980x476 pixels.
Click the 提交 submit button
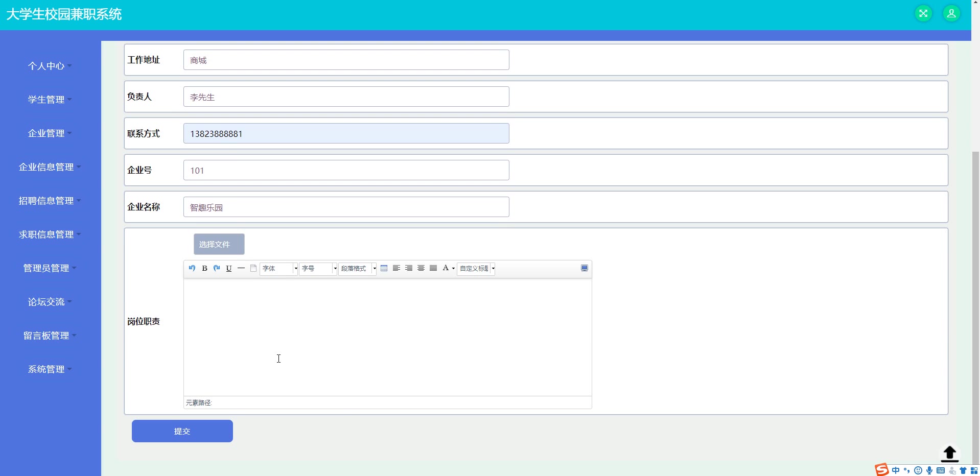tap(182, 431)
